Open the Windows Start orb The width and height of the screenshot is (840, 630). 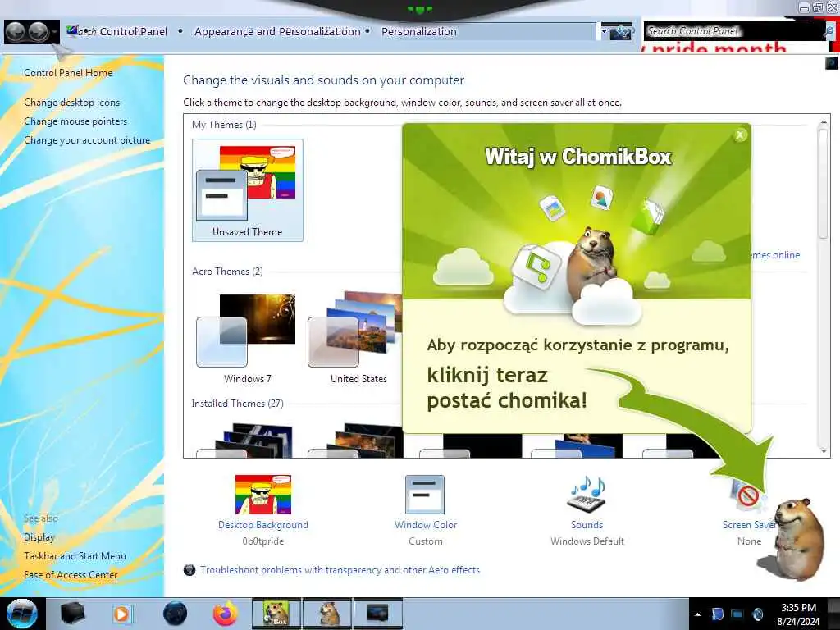(x=21, y=614)
